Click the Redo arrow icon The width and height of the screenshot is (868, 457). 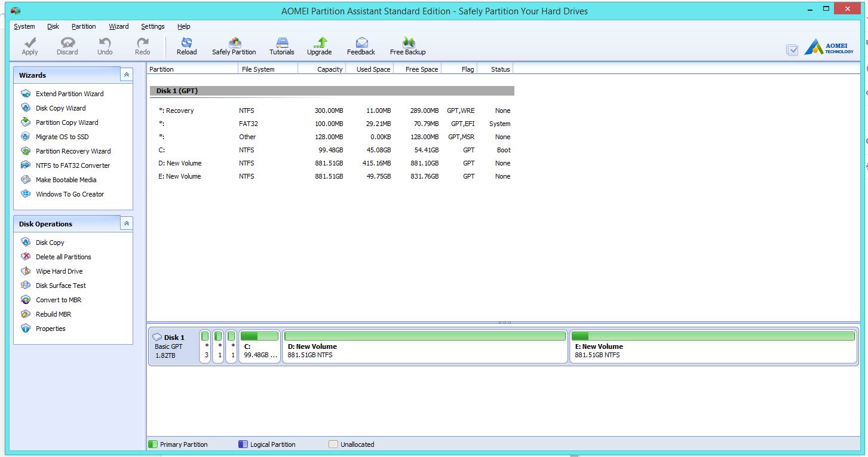[143, 43]
